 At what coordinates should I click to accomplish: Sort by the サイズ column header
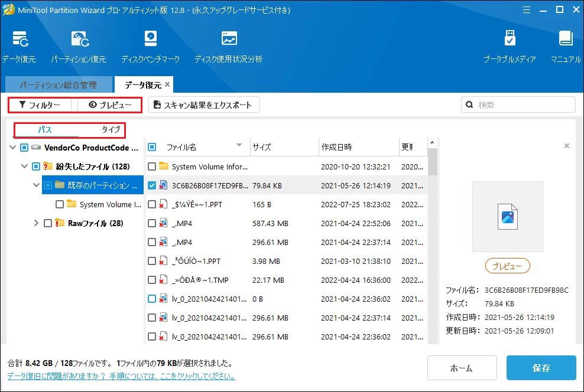click(284, 147)
